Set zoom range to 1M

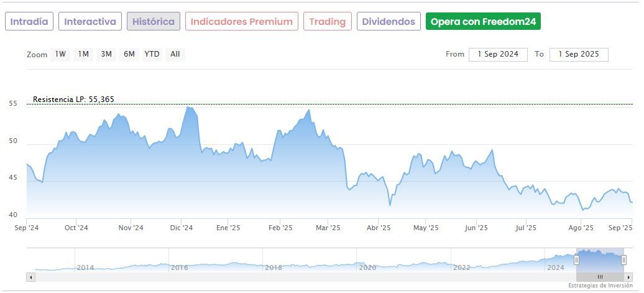[83, 54]
